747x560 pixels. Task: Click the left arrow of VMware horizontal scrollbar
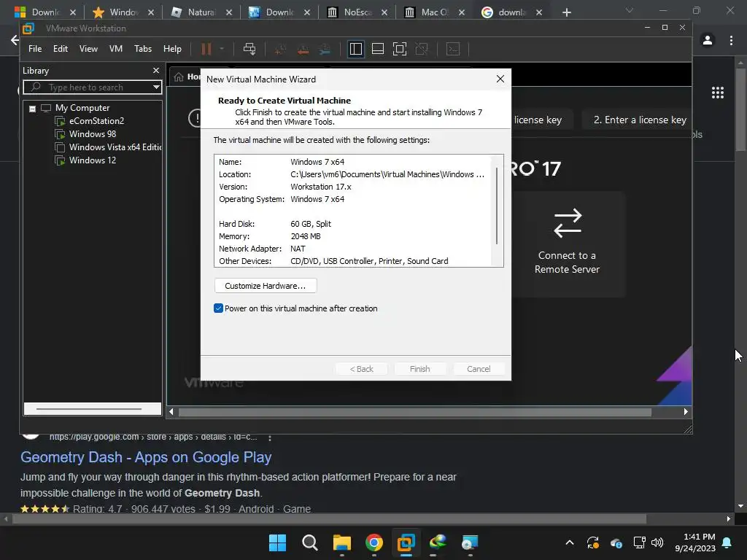tap(171, 412)
